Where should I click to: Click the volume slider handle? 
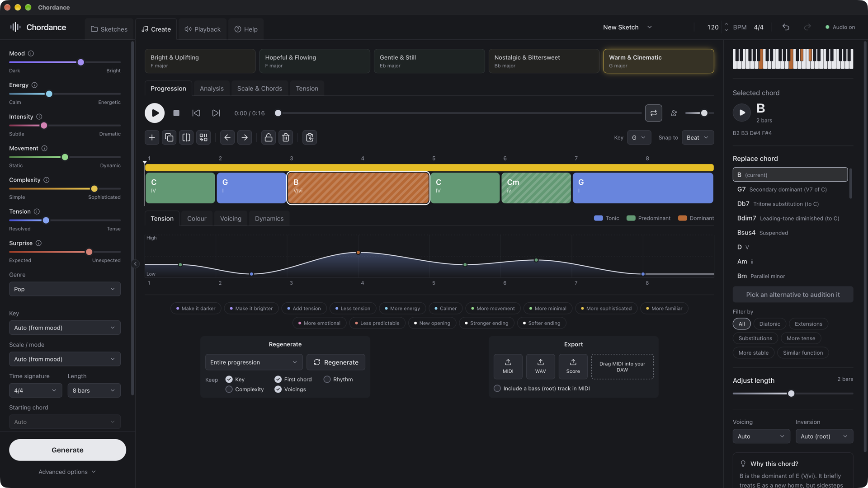click(x=704, y=113)
